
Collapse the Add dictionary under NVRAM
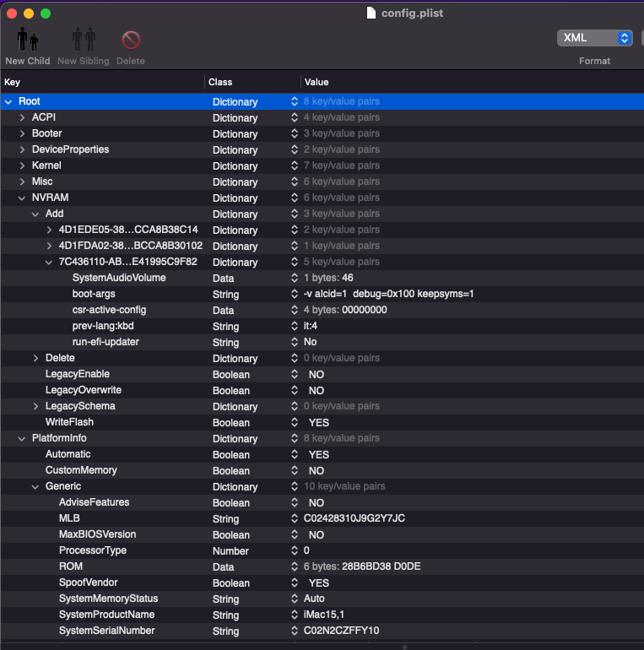[35, 214]
